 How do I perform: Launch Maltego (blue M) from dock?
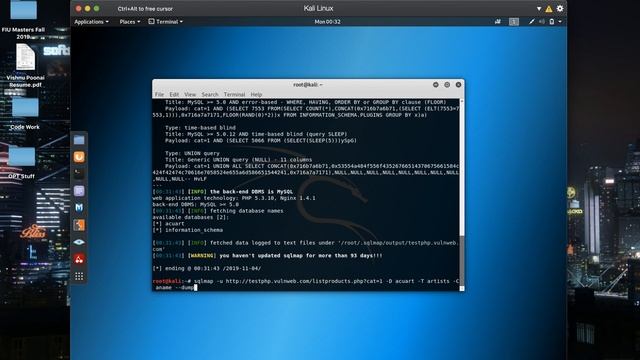(x=79, y=208)
